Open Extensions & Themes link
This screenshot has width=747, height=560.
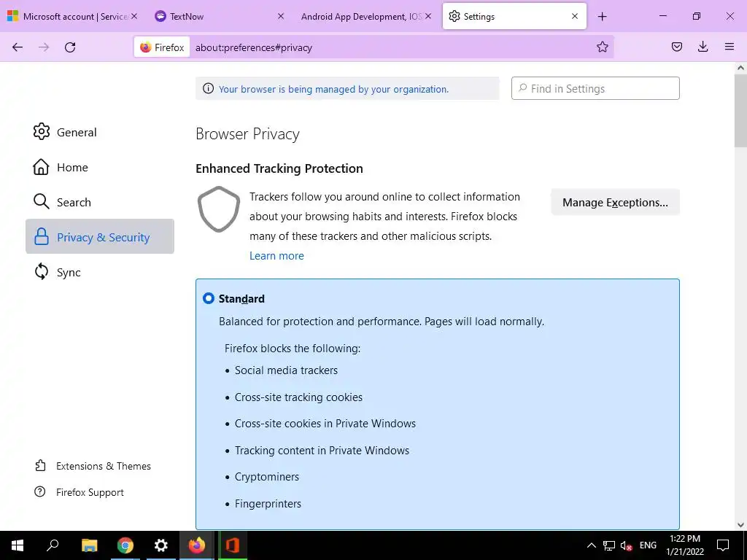93,466
